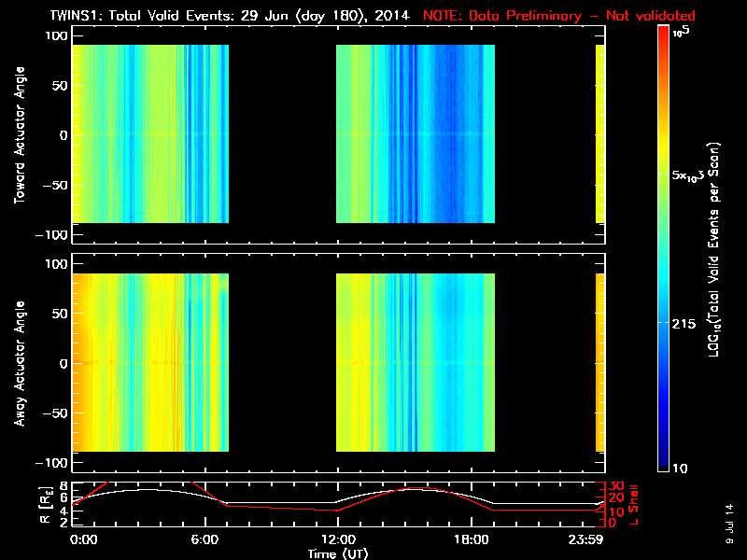Viewport: 747px width, 560px height.
Task: Click the 12:00 time axis label
Action: [x=338, y=539]
